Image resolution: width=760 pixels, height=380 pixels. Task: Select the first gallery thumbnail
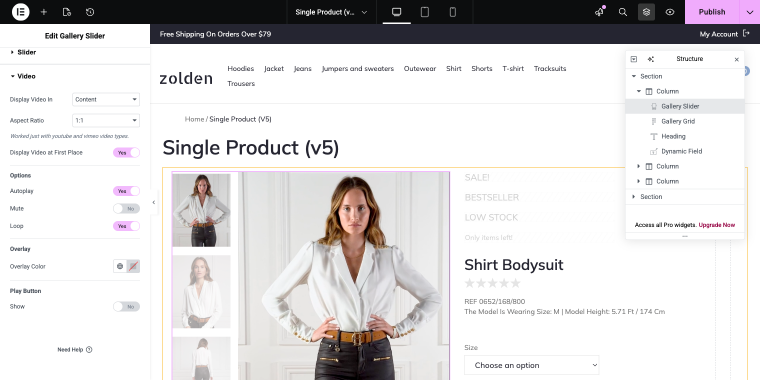tap(201, 210)
